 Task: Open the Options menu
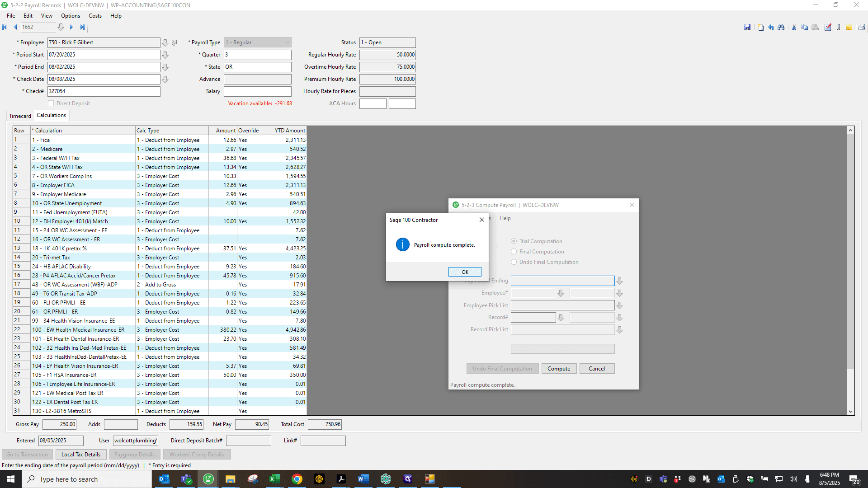point(71,16)
